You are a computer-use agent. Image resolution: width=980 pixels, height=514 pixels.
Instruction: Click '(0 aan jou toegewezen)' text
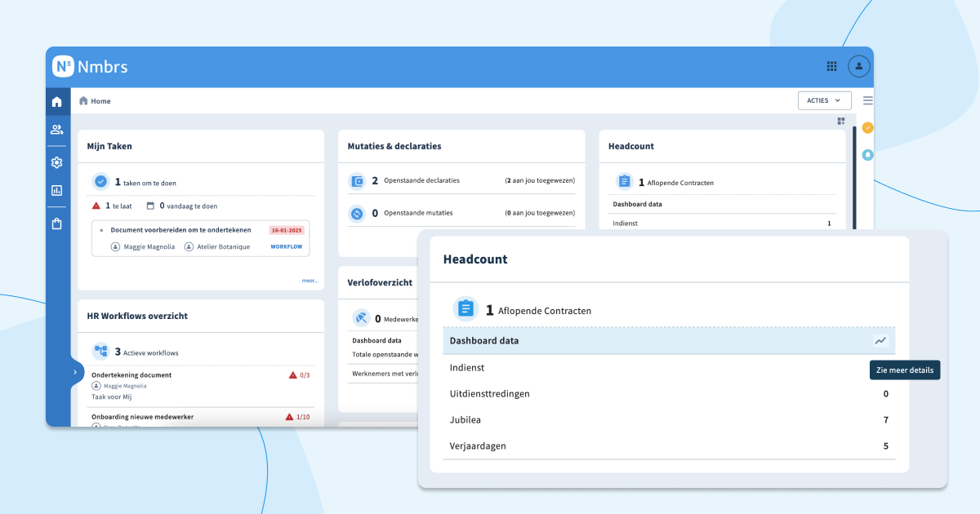click(x=540, y=213)
